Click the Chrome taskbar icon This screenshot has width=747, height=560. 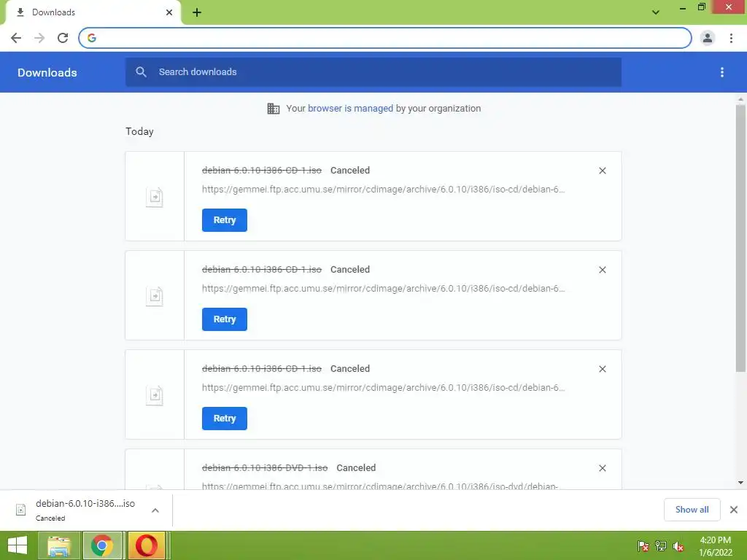pyautogui.click(x=102, y=545)
